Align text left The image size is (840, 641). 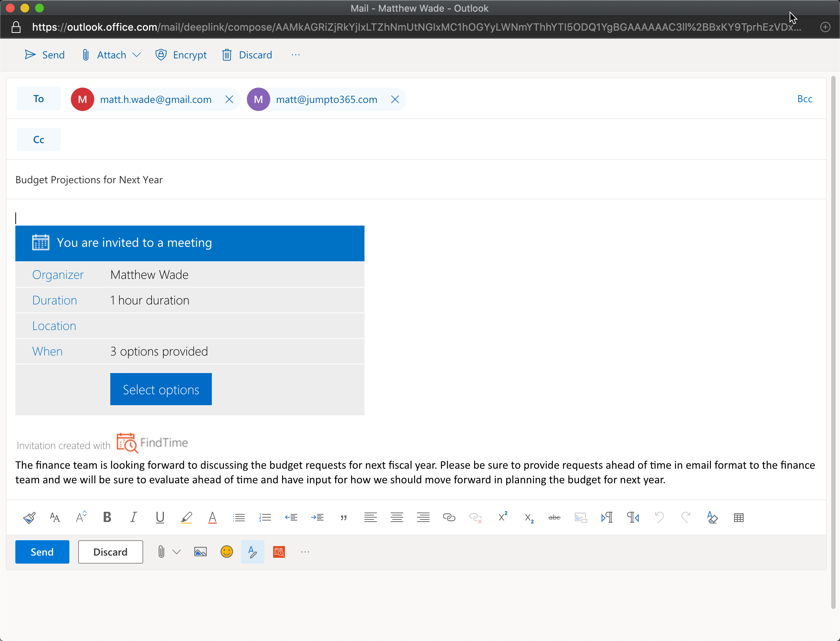point(370,517)
